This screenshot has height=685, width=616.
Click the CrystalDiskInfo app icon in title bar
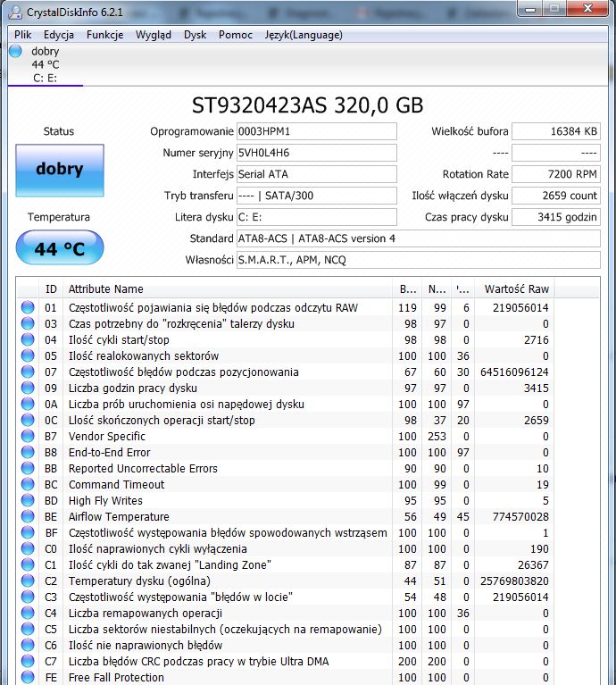pyautogui.click(x=15, y=13)
